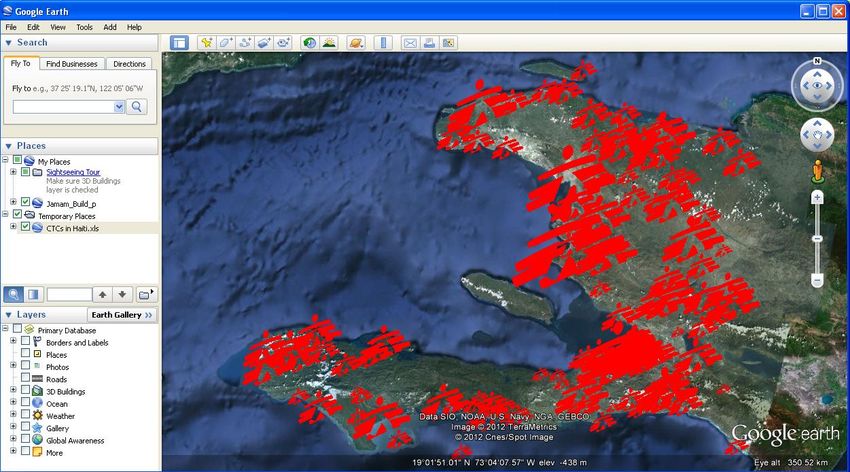Open the View menu

point(57,27)
